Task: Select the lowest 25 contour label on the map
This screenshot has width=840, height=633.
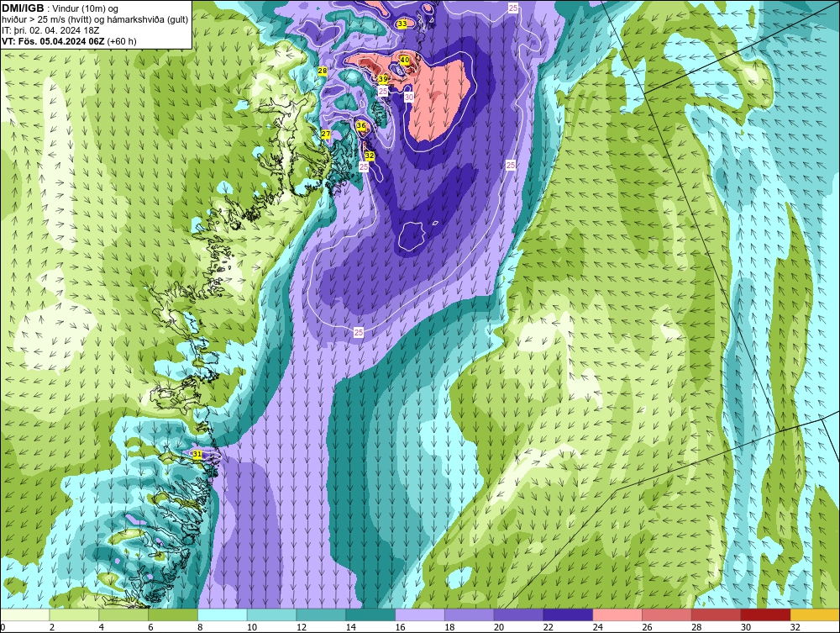Action: [x=359, y=333]
